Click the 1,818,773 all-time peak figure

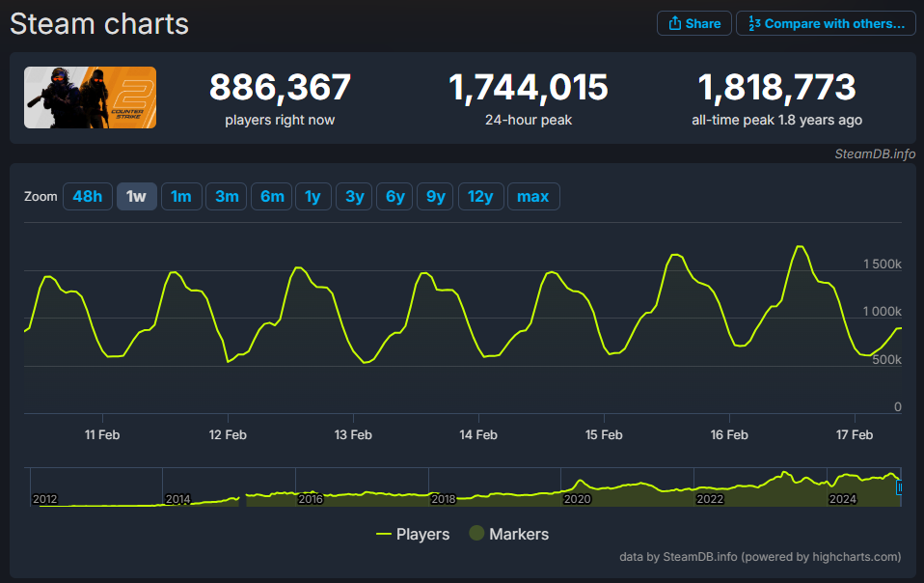[776, 87]
